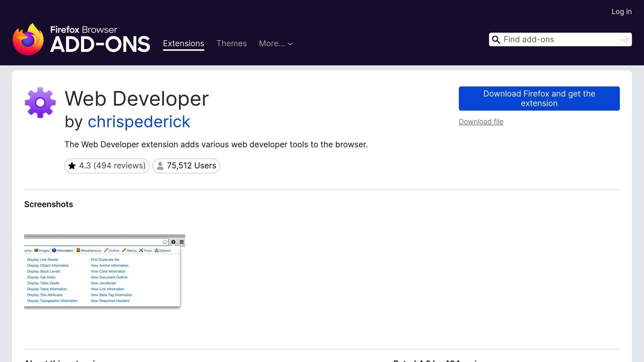This screenshot has height=362, width=644.
Task: Expand the More... dropdown menu
Action: 275,43
